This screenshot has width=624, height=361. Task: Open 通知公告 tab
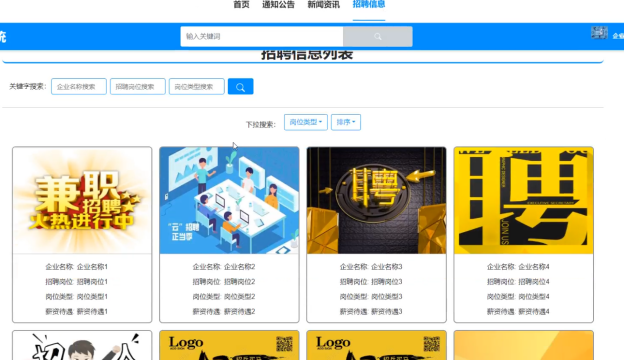(278, 5)
